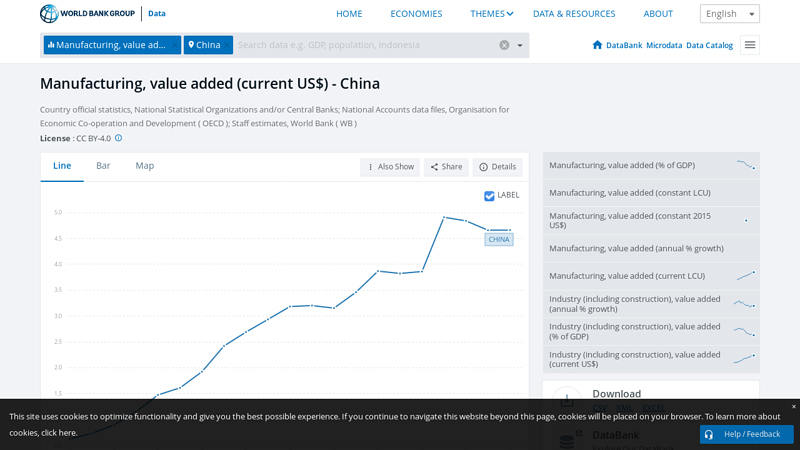Remove the China country tag
Viewport: 800px width, 450px height.
click(227, 45)
